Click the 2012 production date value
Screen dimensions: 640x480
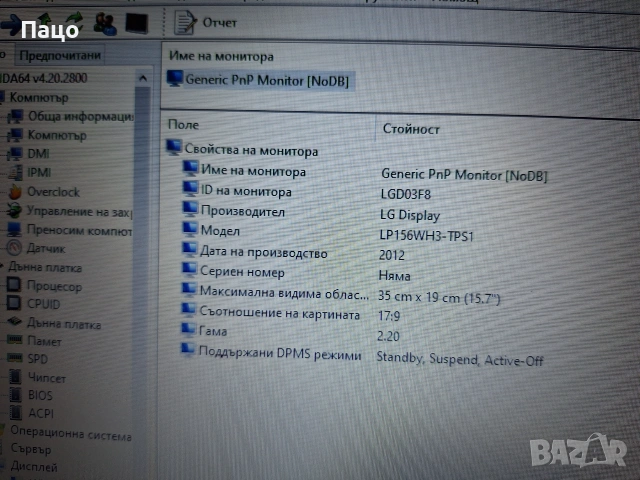point(391,255)
